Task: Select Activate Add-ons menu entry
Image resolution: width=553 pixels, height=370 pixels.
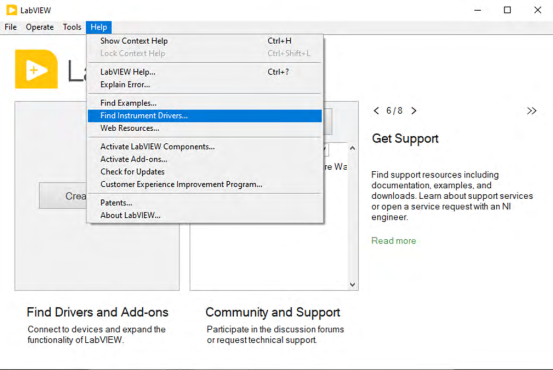Action: (x=205, y=159)
